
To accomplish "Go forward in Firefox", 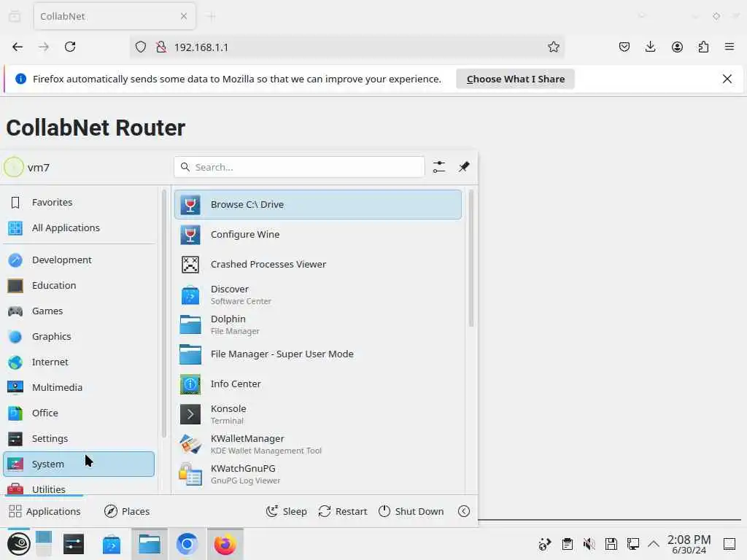I will pyautogui.click(x=44, y=47).
